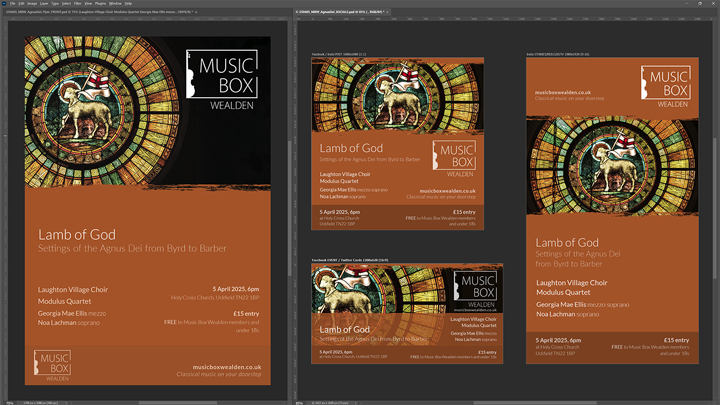Click the zoom percentage field of the socials document
720x405 pixels.
[300, 403]
